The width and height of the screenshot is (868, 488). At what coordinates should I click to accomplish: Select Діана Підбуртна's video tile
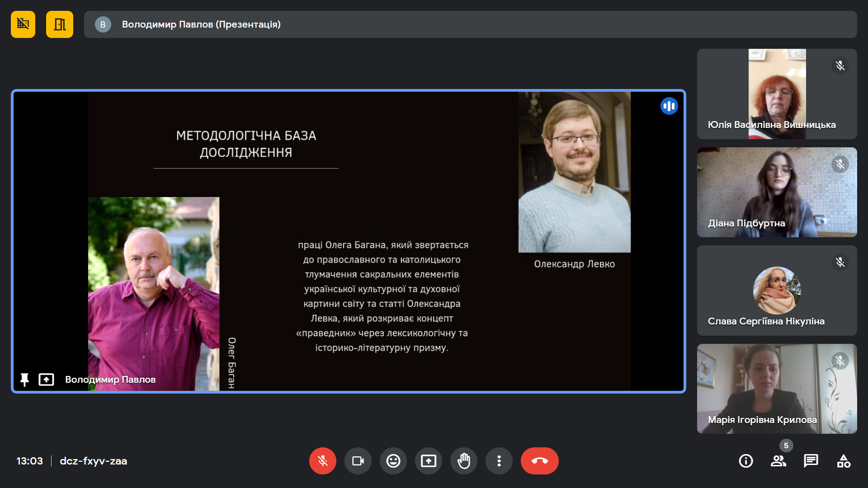coord(776,192)
